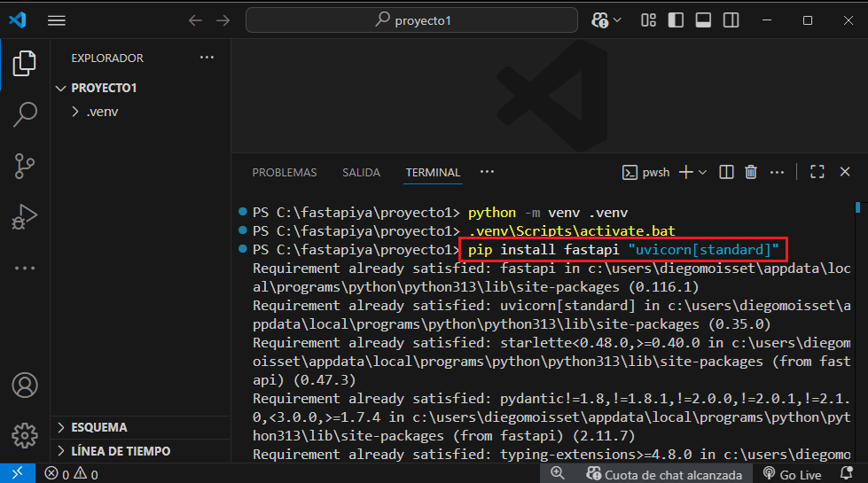868x483 pixels.
Task: Open terminal more actions ellipsis
Action: coord(778,173)
